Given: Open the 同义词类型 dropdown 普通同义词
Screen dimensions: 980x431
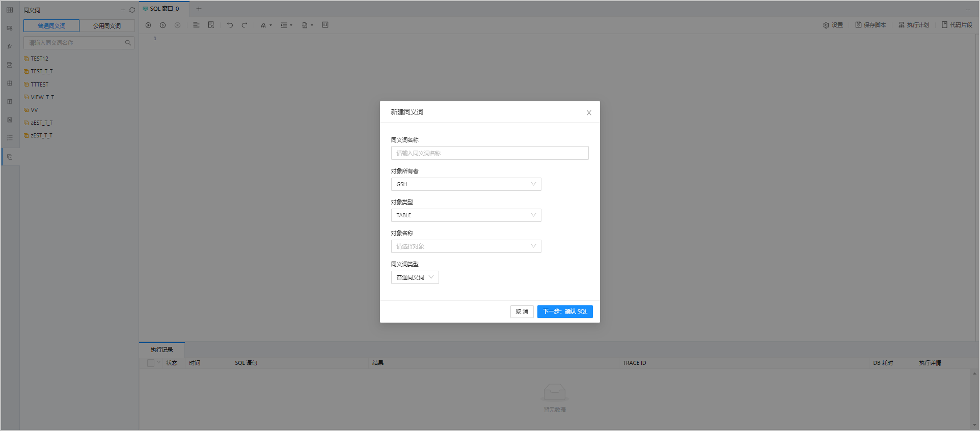Looking at the screenshot, I should coord(415,277).
